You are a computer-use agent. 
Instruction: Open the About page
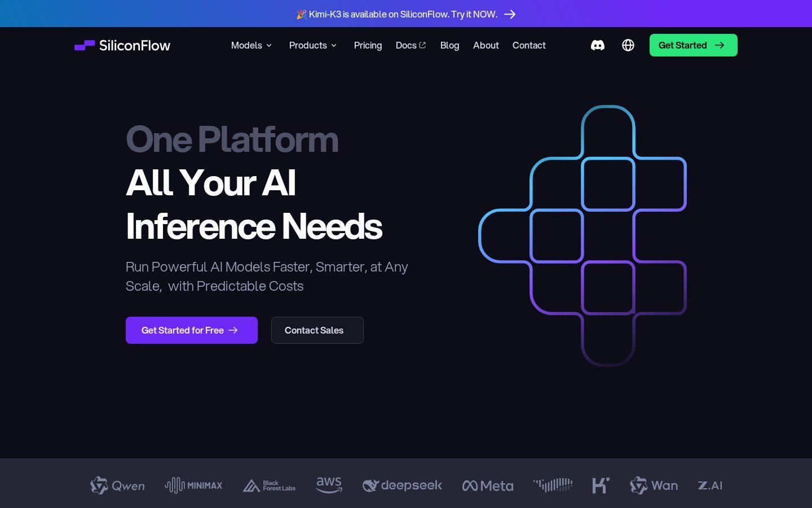pyautogui.click(x=486, y=45)
